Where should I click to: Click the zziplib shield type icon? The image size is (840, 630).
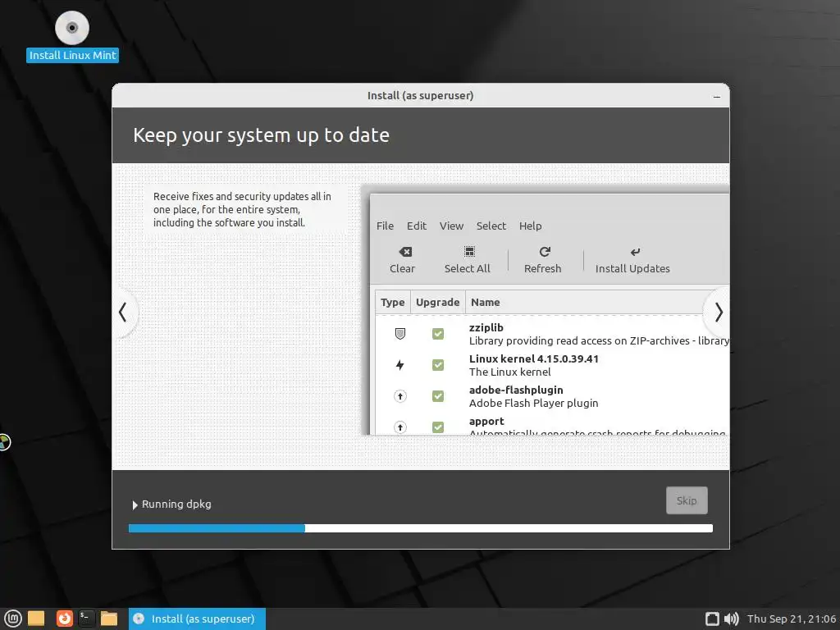tap(400, 334)
